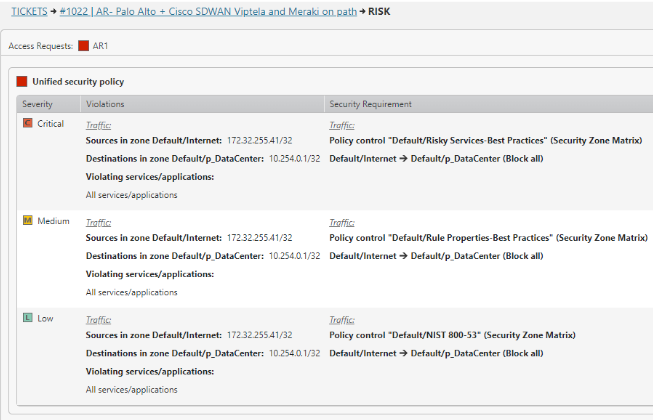Image resolution: width=653 pixels, height=420 pixels.
Task: Click the Medium severity icon
Action: coord(28,221)
